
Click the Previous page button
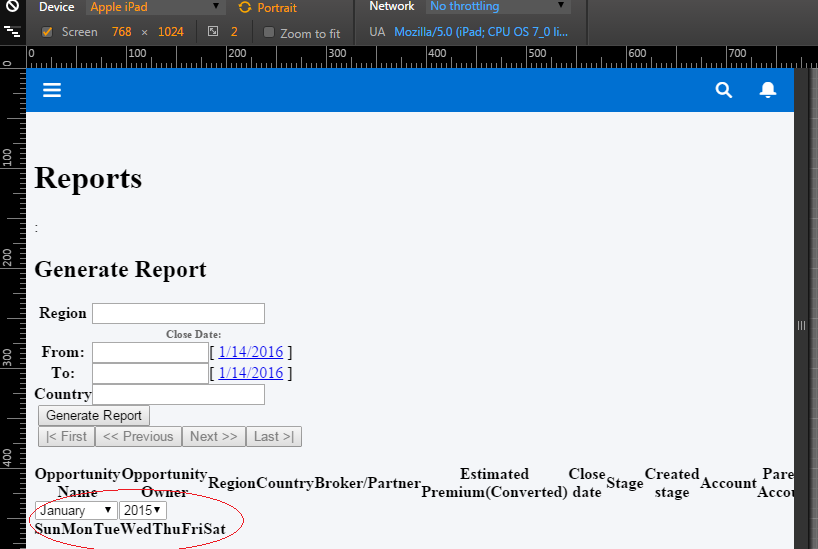tap(138, 436)
